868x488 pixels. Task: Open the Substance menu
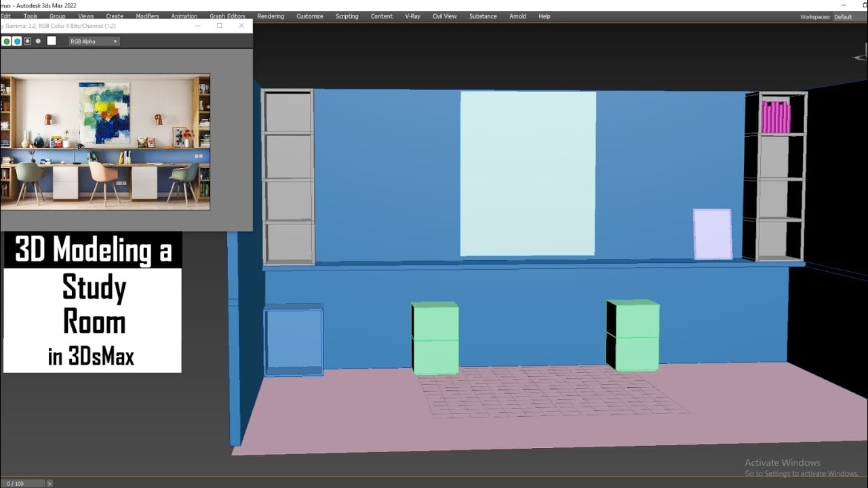tap(483, 16)
